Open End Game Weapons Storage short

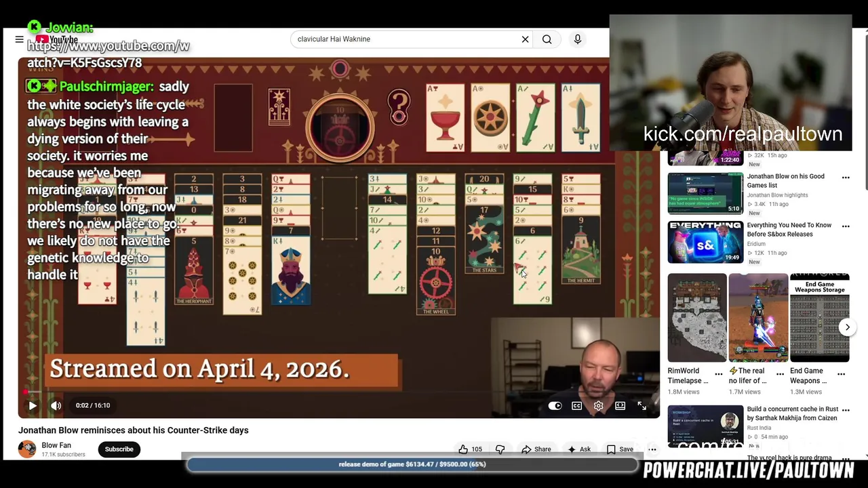point(819,318)
